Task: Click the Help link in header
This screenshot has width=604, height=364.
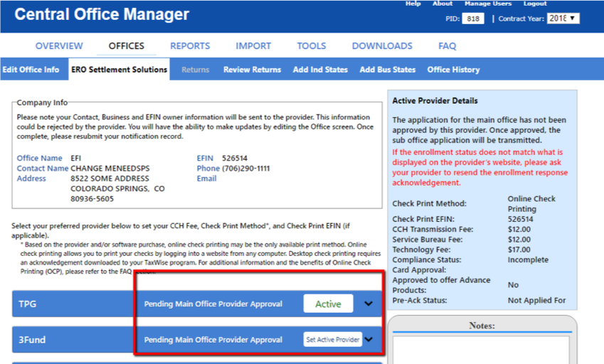Action: coord(413,4)
